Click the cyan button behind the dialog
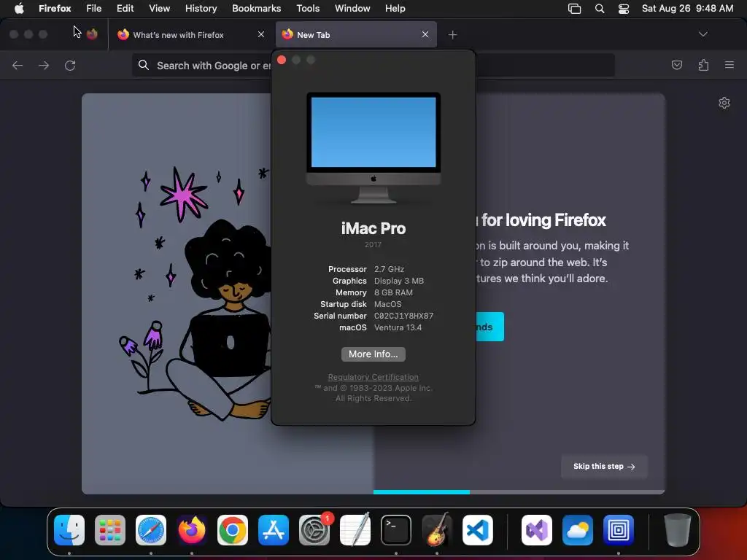 (x=489, y=327)
